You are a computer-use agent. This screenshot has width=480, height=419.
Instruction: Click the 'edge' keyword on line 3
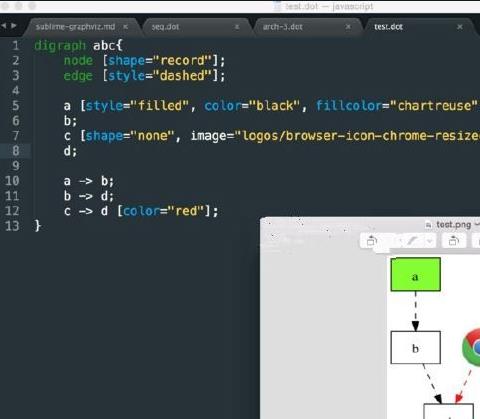coord(78,76)
